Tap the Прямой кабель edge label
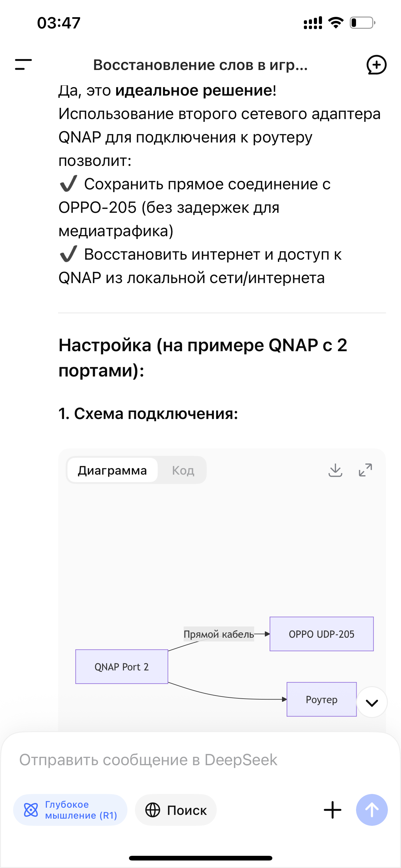The image size is (401, 868). [x=219, y=634]
